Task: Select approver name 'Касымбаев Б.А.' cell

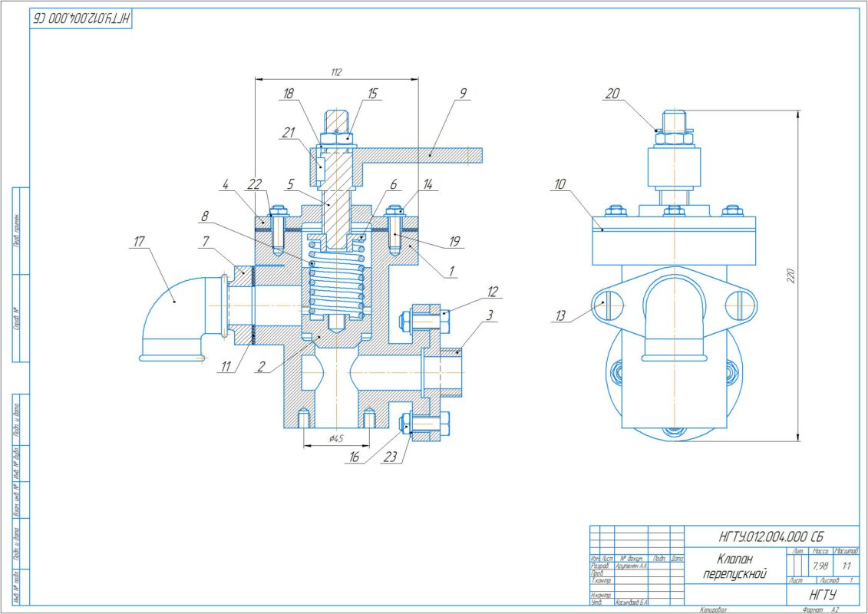Action: 632,602
